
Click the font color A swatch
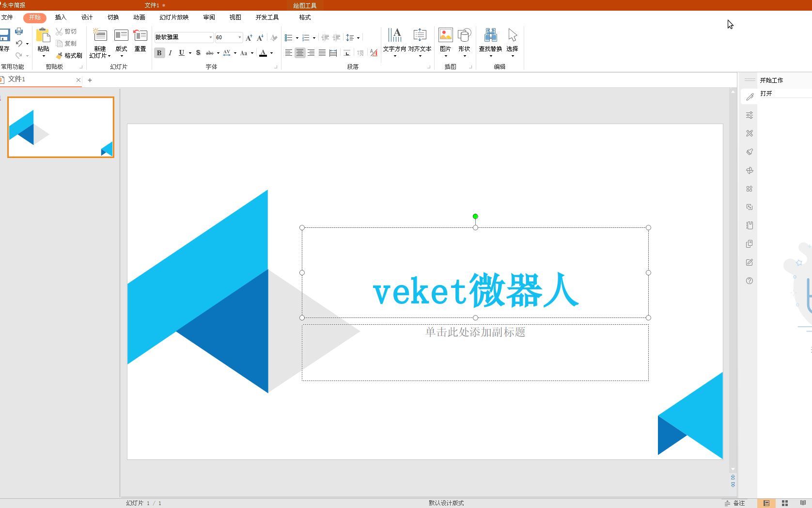coord(263,53)
